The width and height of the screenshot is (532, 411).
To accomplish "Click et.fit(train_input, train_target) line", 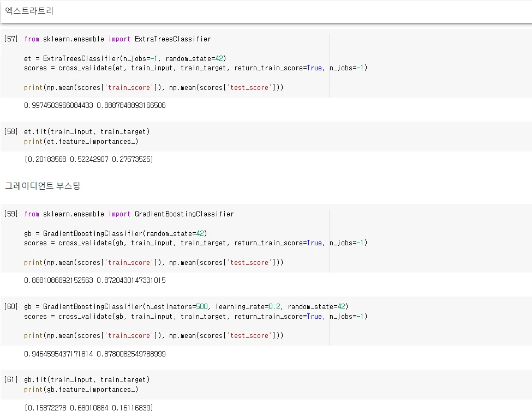I will click(x=87, y=131).
